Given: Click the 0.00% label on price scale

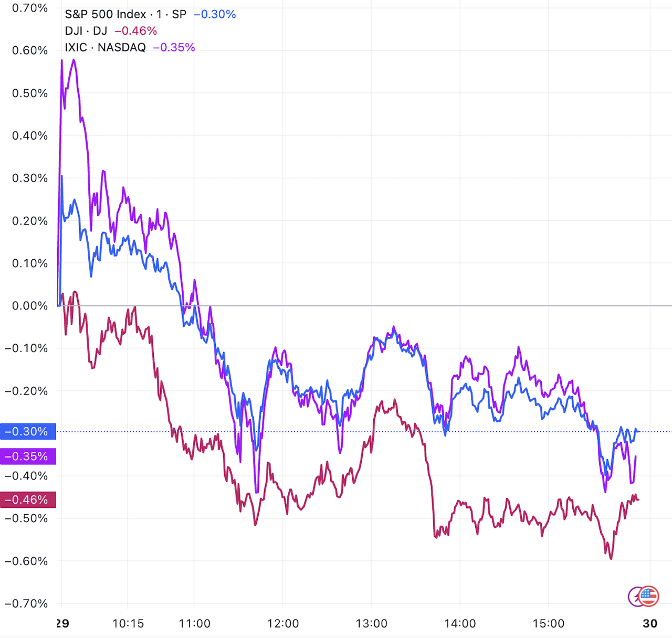Looking at the screenshot, I should (x=30, y=305).
